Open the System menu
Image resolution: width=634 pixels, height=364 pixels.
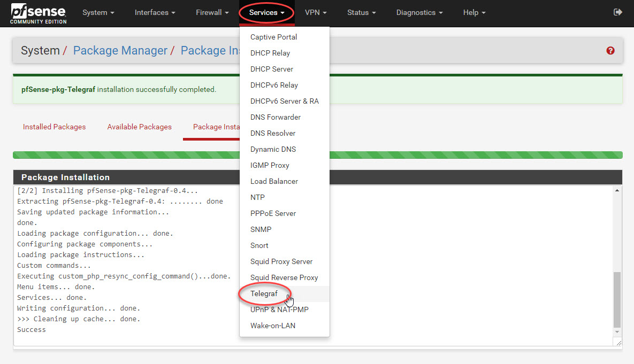tap(98, 12)
